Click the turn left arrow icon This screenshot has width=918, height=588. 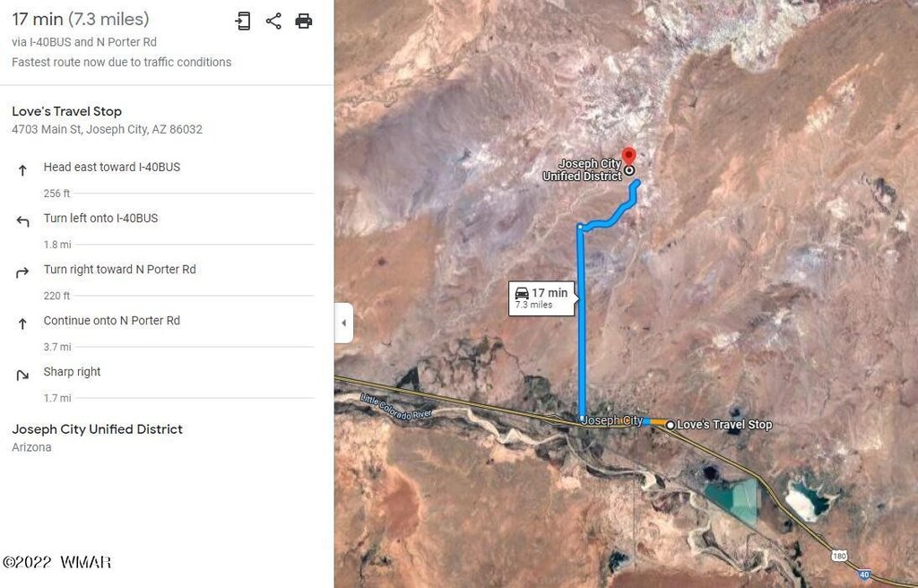[22, 221]
